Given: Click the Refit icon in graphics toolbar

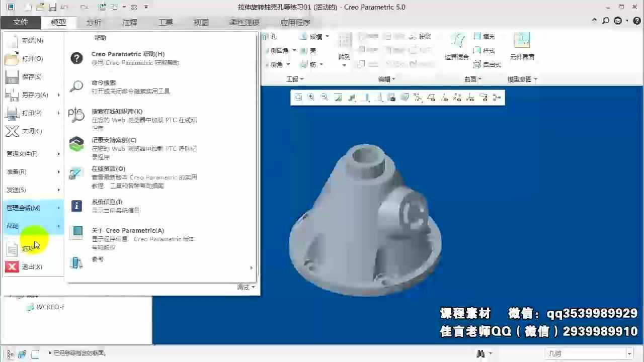Looking at the screenshot, I should [x=298, y=98].
